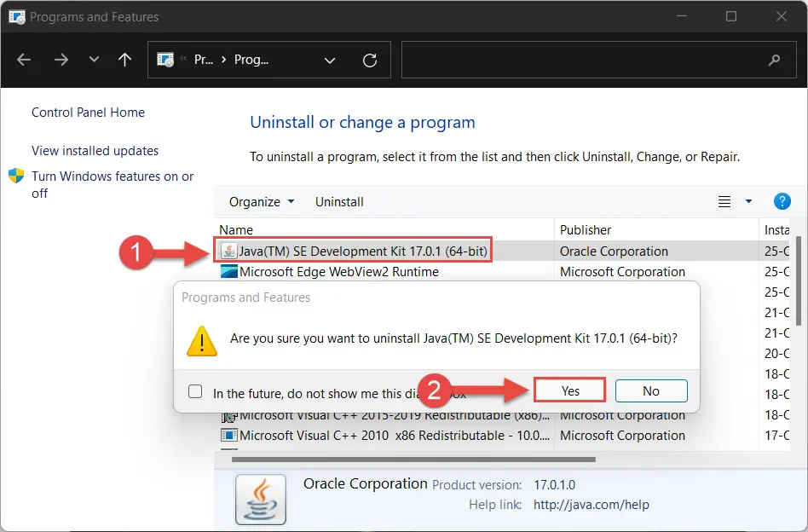808x532 pixels.
Task: Minimize the Programs and Features window
Action: [682, 16]
